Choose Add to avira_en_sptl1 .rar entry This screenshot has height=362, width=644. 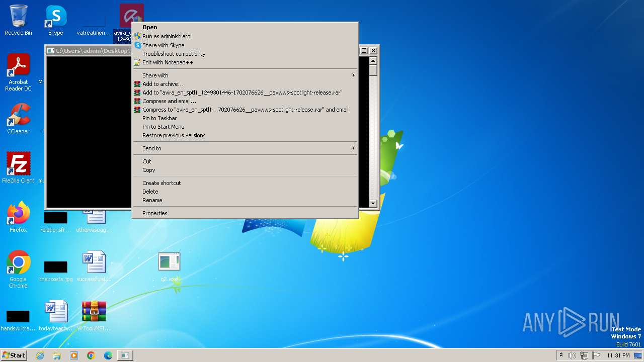[245, 93]
